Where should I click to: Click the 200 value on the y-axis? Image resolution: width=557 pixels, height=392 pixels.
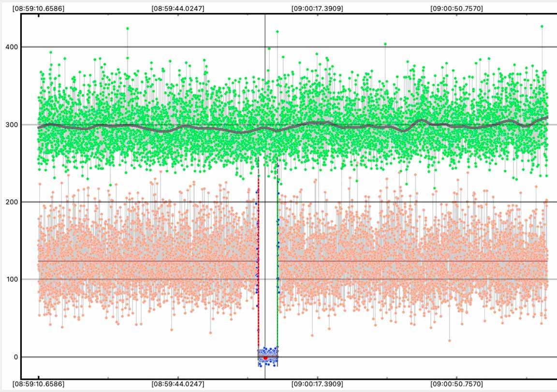11,202
